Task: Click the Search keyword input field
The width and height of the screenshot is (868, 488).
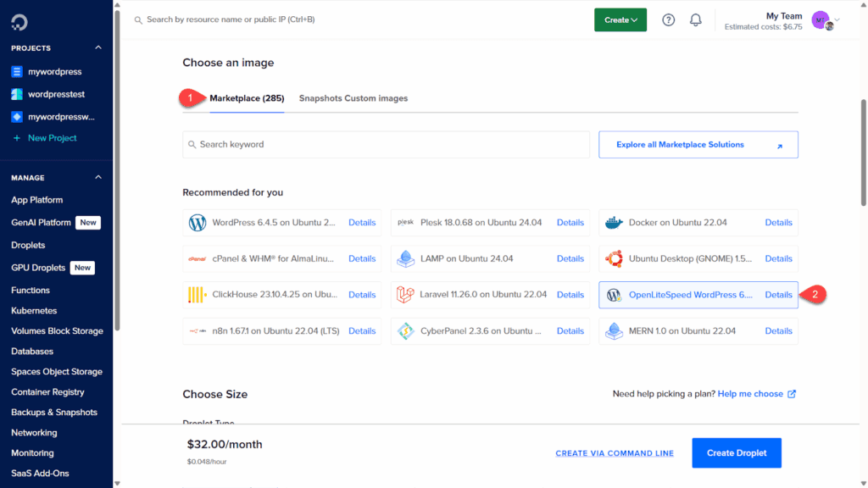Action: pyautogui.click(x=386, y=145)
